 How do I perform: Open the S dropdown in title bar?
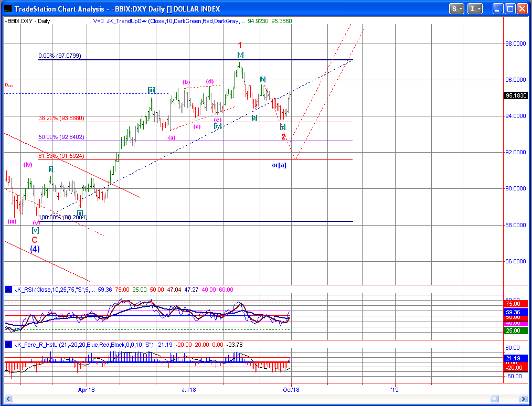coord(456,9)
